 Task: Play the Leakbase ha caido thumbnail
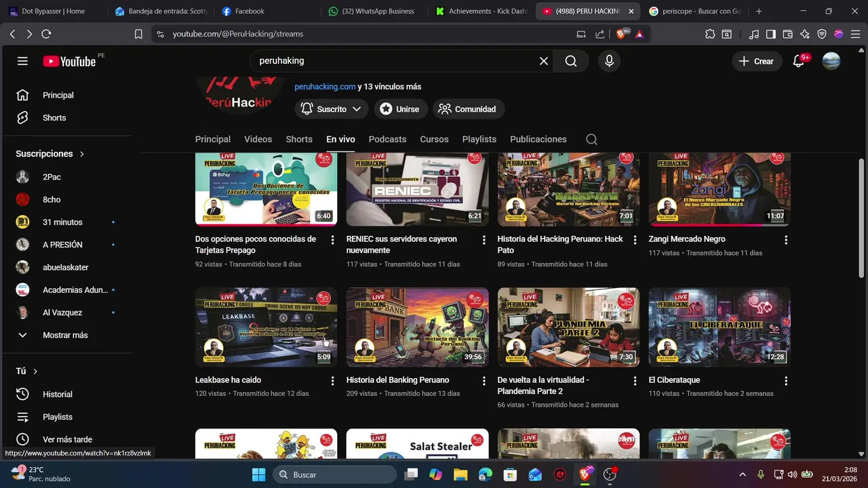266,327
